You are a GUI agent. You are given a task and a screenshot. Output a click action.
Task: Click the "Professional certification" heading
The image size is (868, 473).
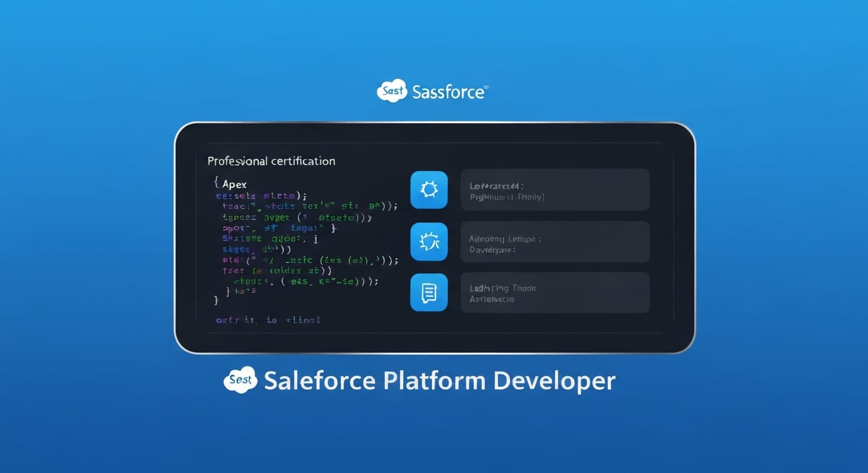coord(271,161)
